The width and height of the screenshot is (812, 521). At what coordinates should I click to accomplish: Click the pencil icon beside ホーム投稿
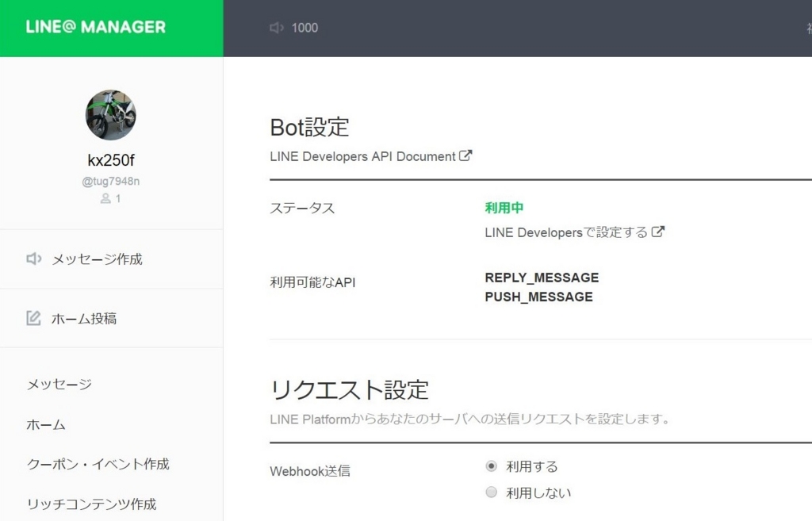(x=33, y=318)
